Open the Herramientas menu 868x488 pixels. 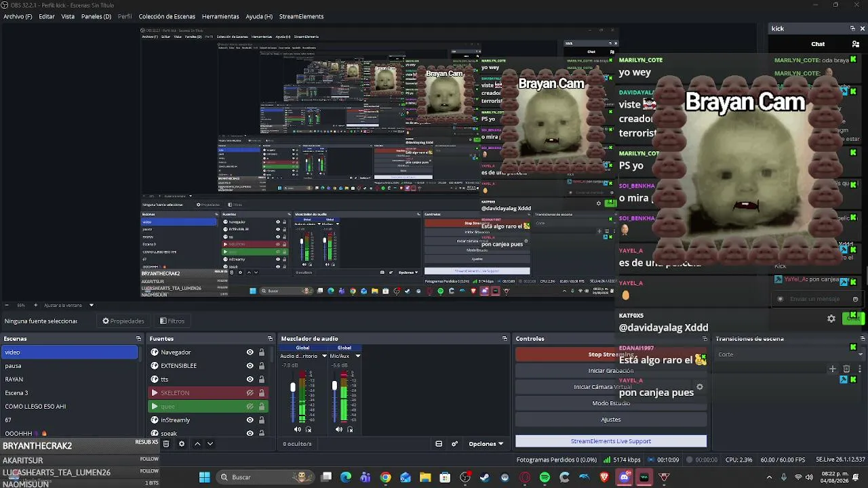(220, 16)
